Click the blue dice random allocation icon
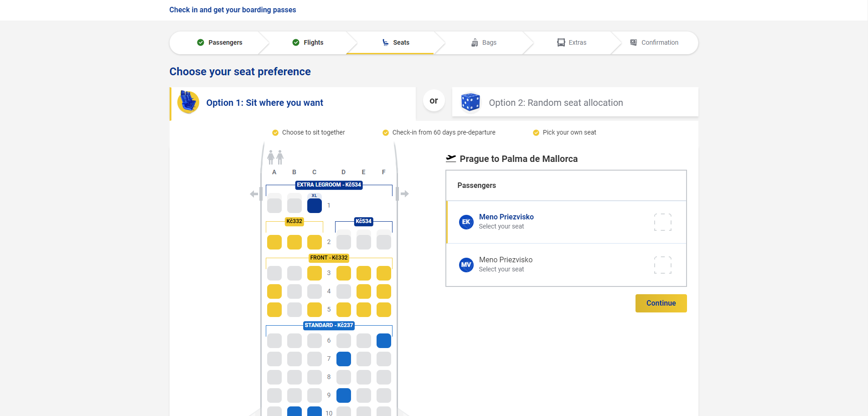 (x=470, y=102)
